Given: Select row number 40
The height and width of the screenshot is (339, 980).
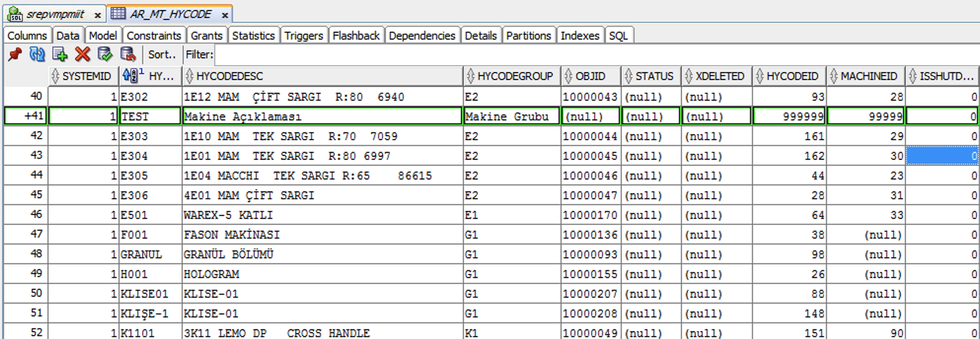Looking at the screenshot, I should tap(26, 96).
